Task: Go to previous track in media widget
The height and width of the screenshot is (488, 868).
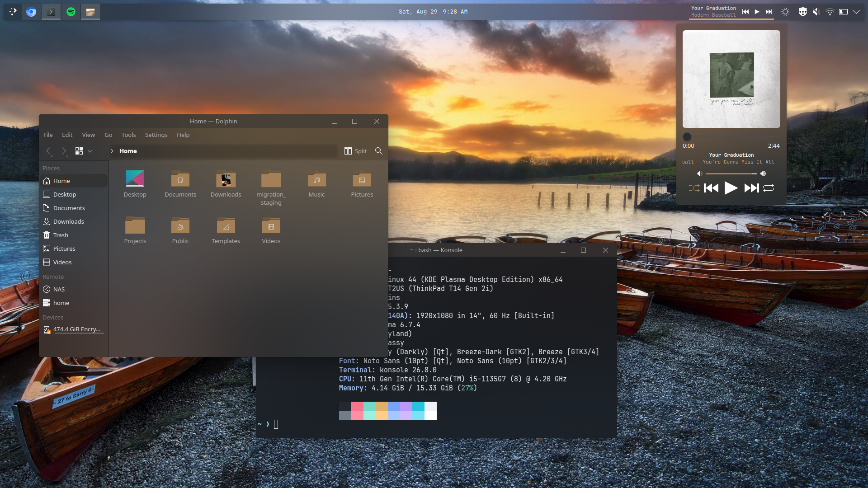Action: (711, 188)
